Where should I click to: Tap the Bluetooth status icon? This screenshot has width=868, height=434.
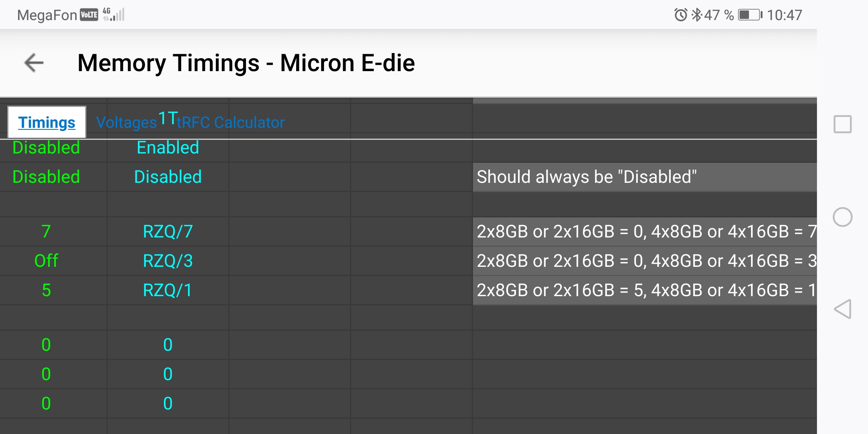pos(696,15)
